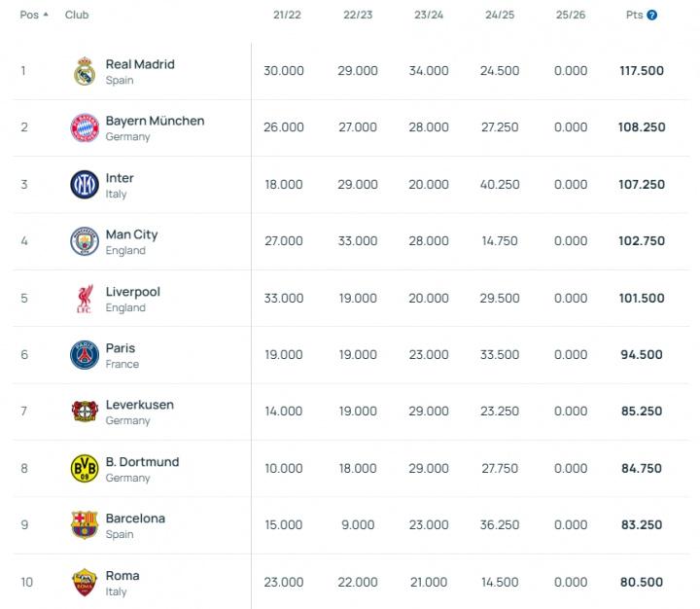Open the Barcelona club name link

[135, 519]
